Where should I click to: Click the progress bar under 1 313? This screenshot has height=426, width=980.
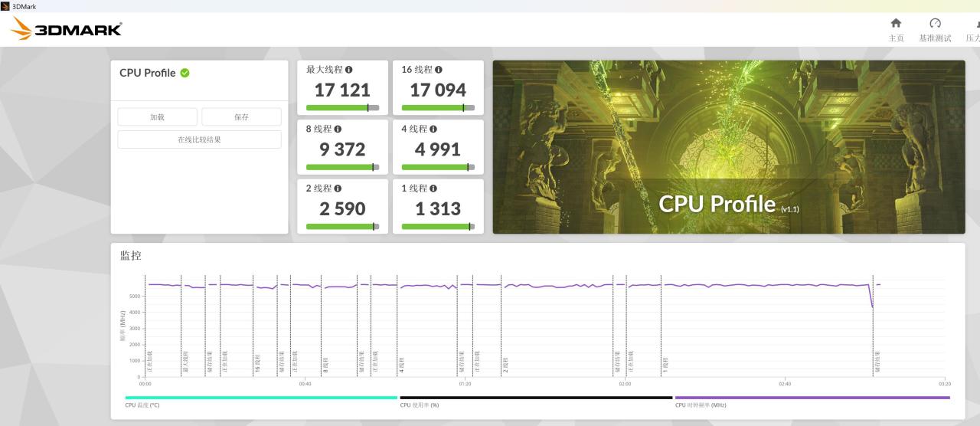coord(438,227)
